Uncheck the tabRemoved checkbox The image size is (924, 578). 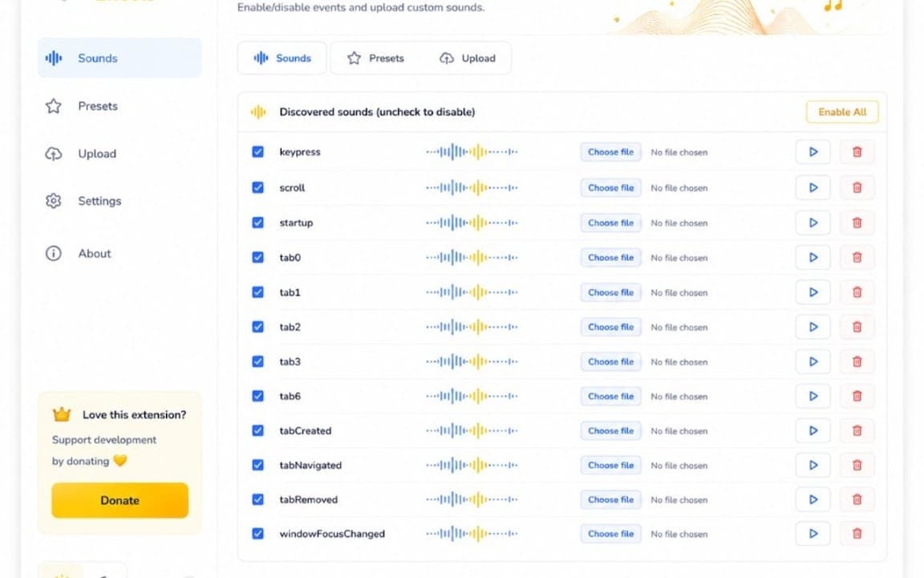click(x=258, y=499)
